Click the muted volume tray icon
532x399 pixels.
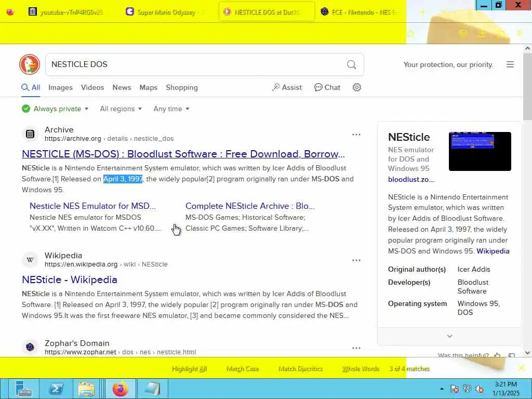pyautogui.click(x=480, y=389)
